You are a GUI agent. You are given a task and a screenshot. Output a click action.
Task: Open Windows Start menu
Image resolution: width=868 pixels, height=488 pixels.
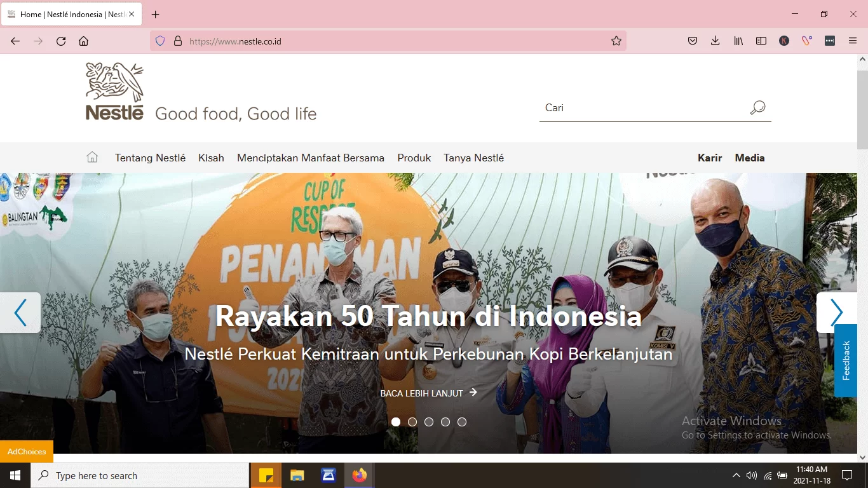pyautogui.click(x=15, y=475)
